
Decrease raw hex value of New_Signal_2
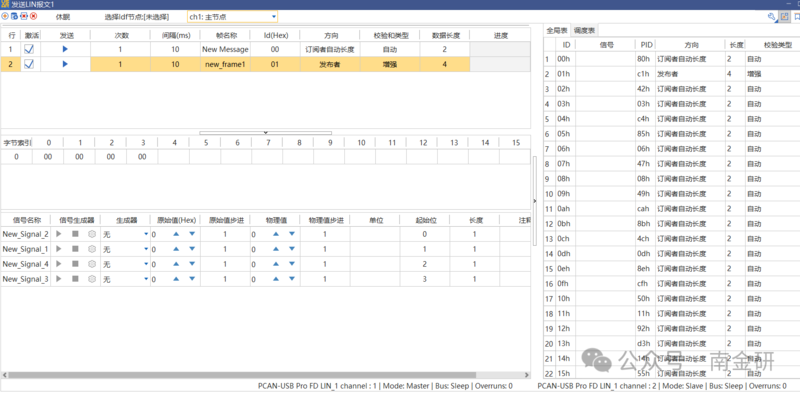click(192, 234)
